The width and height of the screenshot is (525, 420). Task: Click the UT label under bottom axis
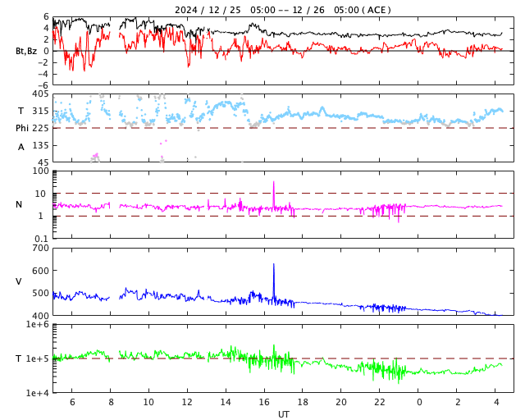[283, 414]
